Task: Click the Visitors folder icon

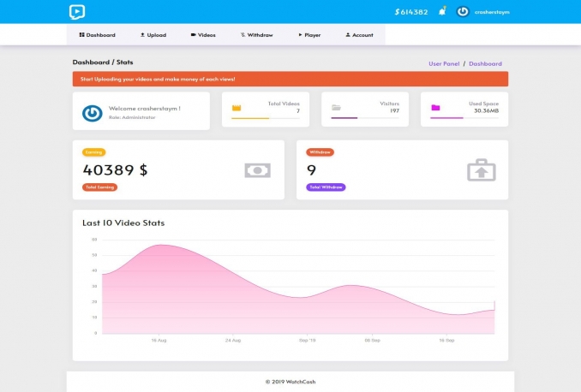Action: 336,107
